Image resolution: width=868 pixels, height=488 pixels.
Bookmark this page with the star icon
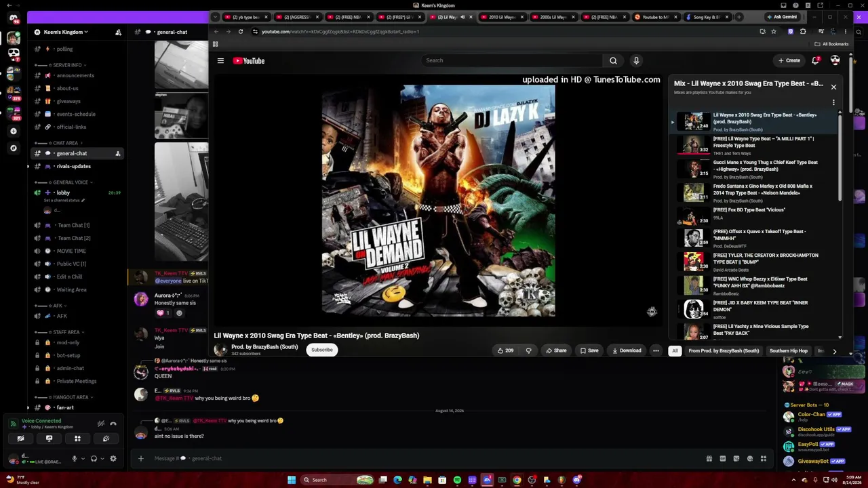point(773,31)
